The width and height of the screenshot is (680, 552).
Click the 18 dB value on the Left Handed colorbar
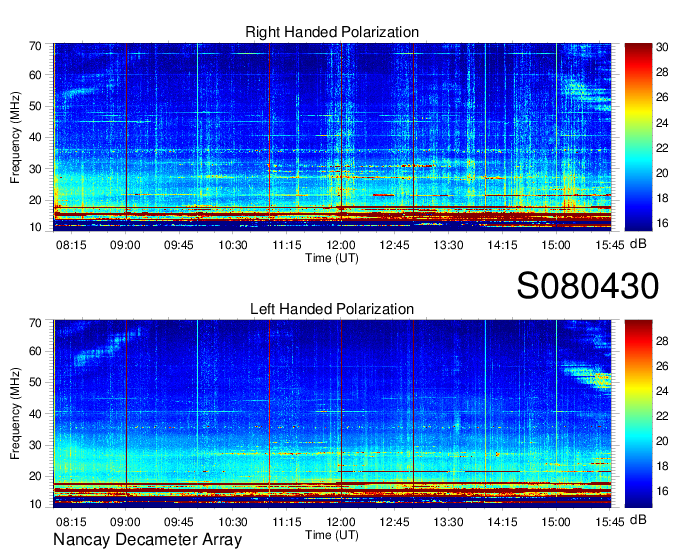(x=662, y=466)
